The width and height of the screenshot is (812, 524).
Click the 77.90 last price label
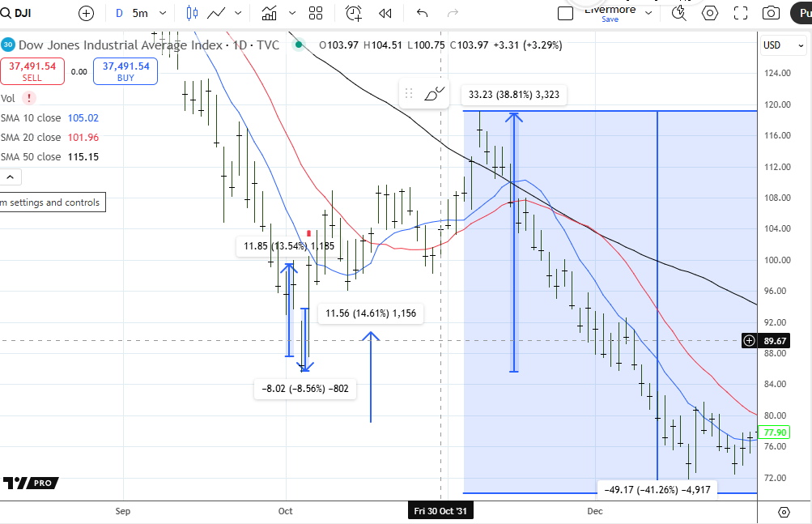(775, 432)
